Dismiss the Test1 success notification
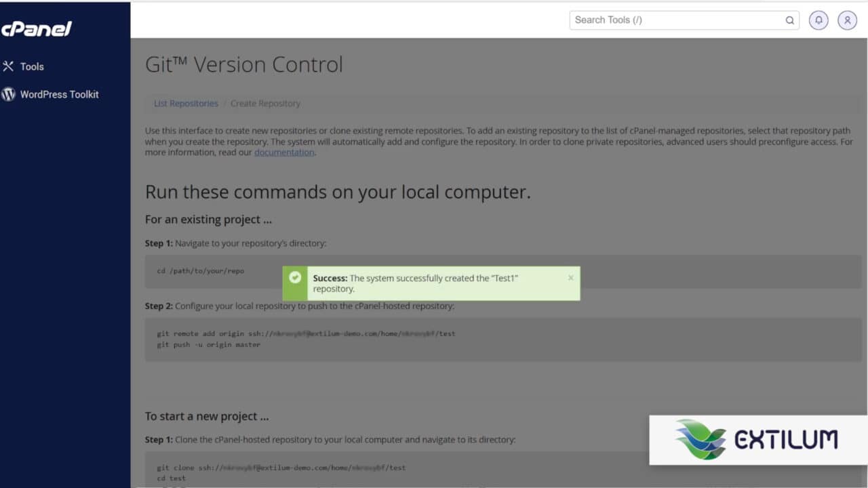 pyautogui.click(x=570, y=277)
